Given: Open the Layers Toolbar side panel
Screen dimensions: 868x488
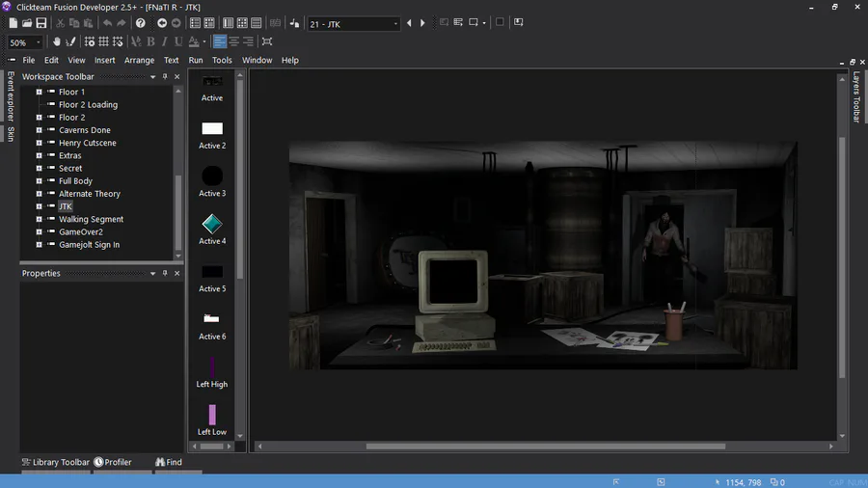Looking at the screenshot, I should click(x=855, y=97).
